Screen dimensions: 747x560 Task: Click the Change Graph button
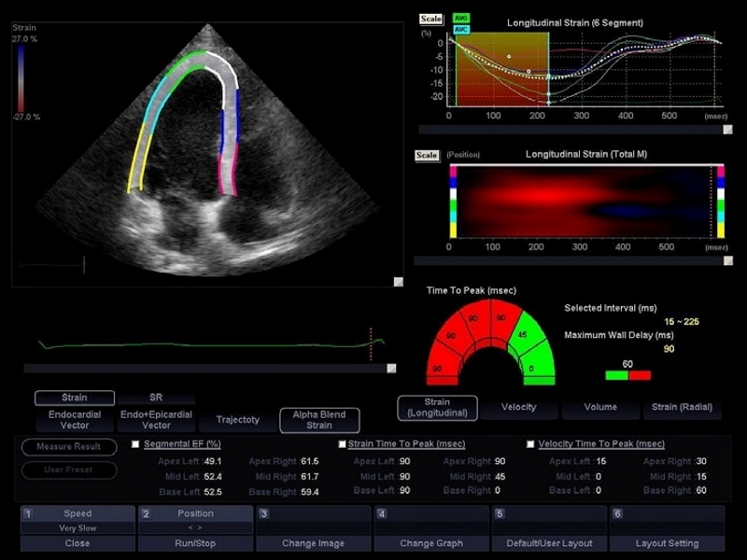point(431,543)
